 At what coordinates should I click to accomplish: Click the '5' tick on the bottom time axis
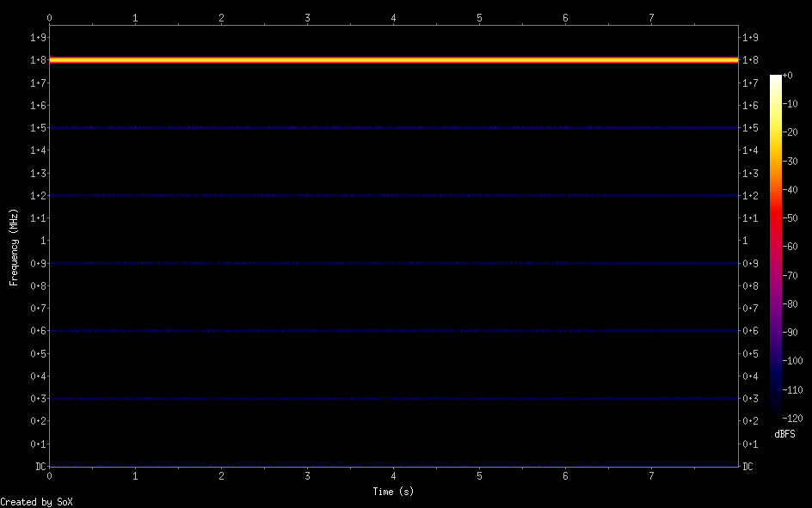tap(479, 476)
